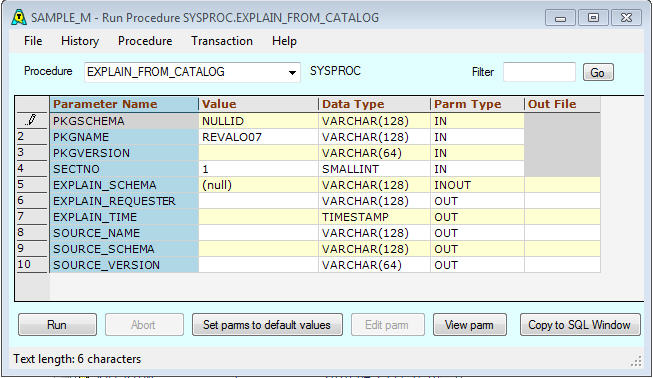
Task: Click the Text length status bar message
Action: (77, 359)
